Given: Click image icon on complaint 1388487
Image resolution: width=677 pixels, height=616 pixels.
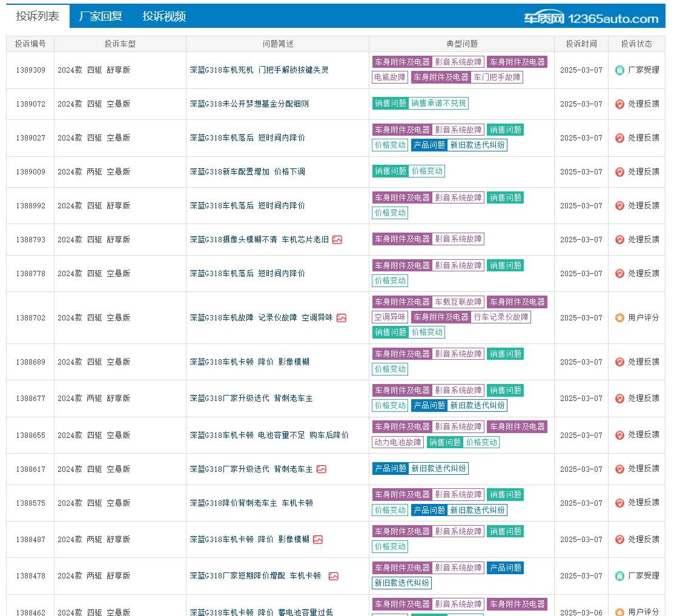Looking at the screenshot, I should tap(318, 540).
